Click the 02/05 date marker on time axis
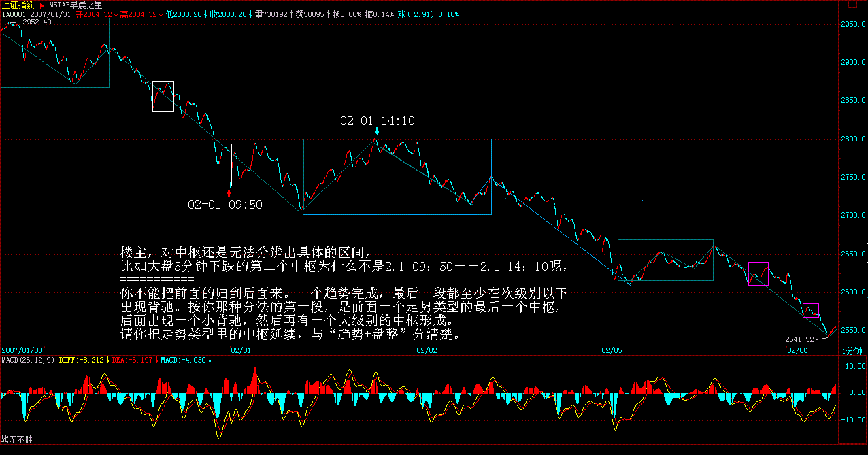 click(612, 350)
